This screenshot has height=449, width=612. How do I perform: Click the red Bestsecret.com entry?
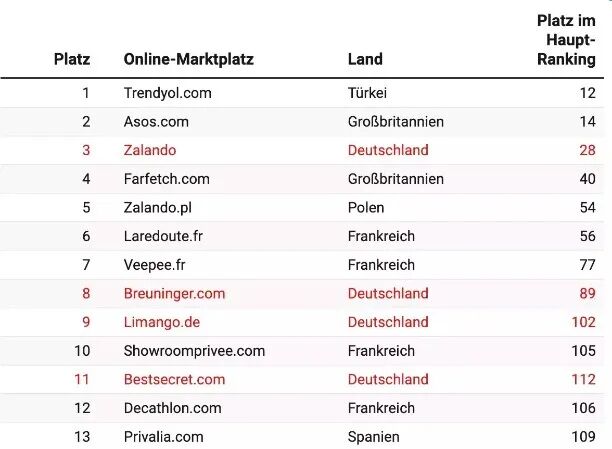click(174, 380)
